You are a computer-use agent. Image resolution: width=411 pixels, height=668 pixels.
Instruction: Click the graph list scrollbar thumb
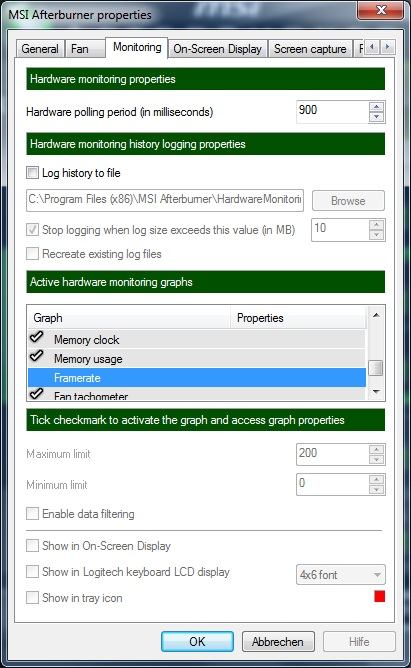tap(376, 368)
